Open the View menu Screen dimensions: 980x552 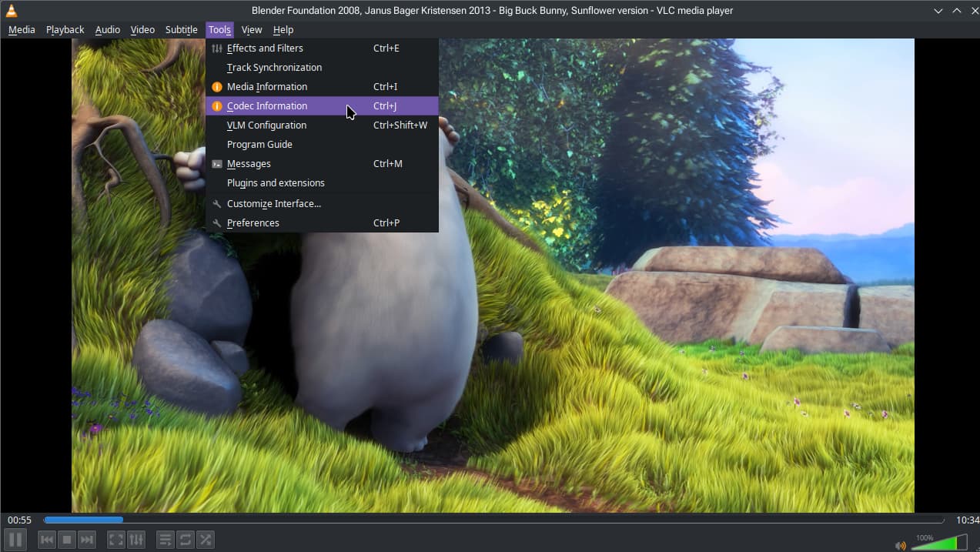[x=252, y=29]
